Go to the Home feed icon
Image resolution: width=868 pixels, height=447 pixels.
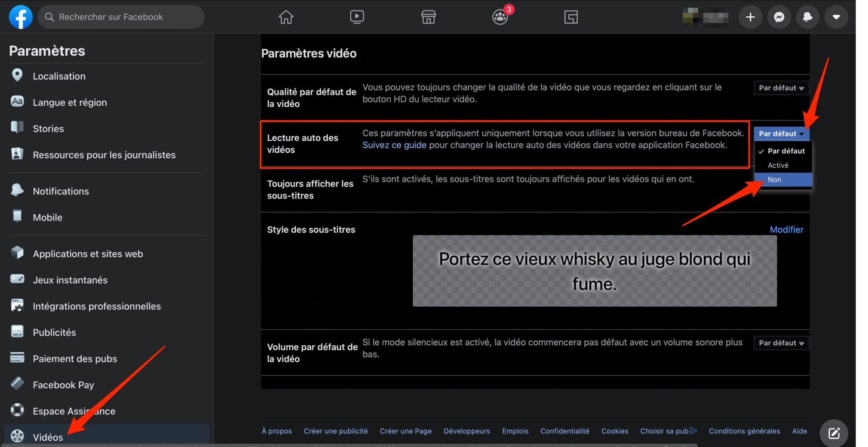(x=286, y=17)
